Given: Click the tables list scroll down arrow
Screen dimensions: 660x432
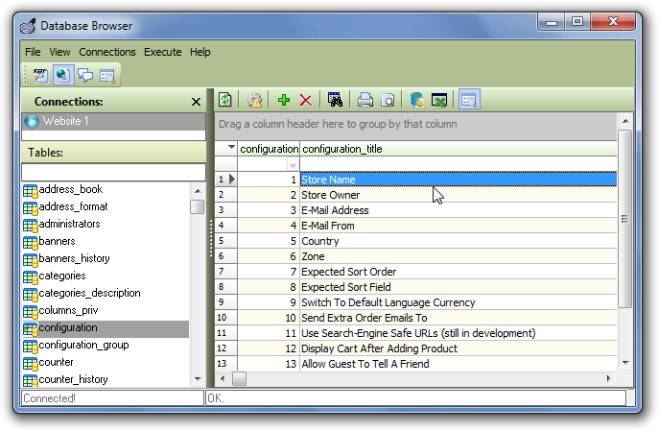Looking at the screenshot, I should (197, 379).
